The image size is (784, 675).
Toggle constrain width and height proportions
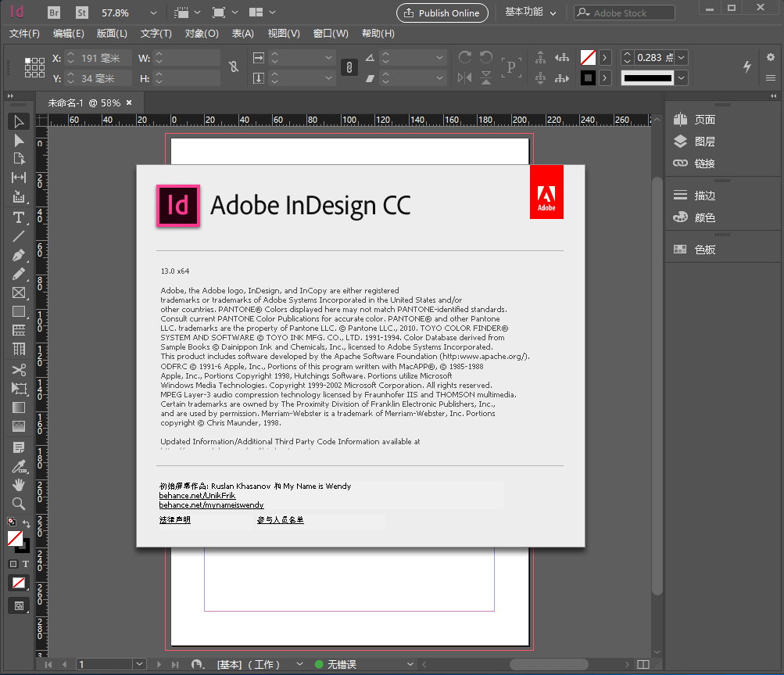233,67
